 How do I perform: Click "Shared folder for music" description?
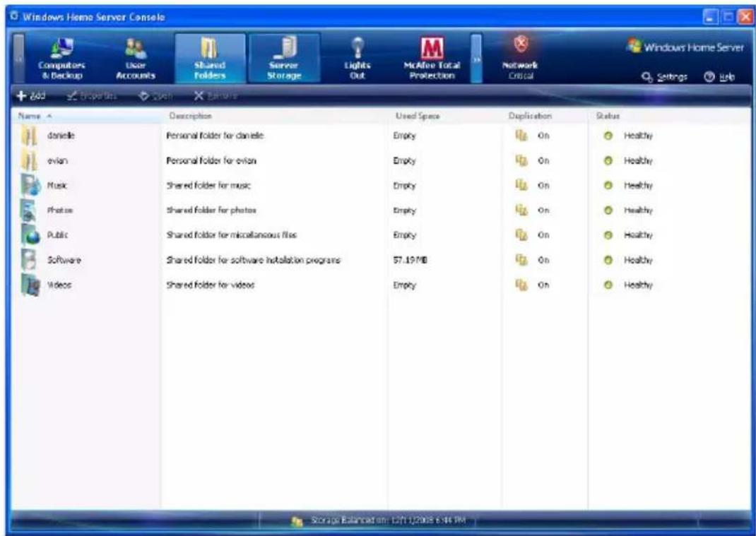pos(208,185)
